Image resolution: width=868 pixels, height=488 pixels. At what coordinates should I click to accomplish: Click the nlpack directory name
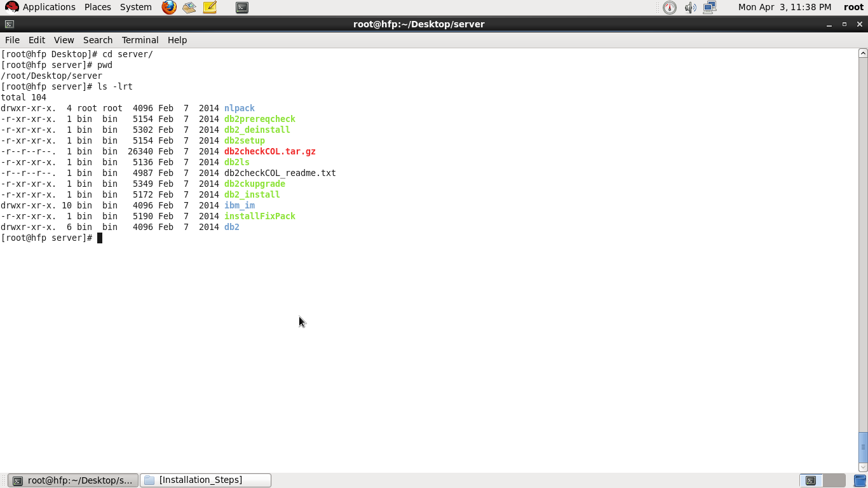coord(240,108)
